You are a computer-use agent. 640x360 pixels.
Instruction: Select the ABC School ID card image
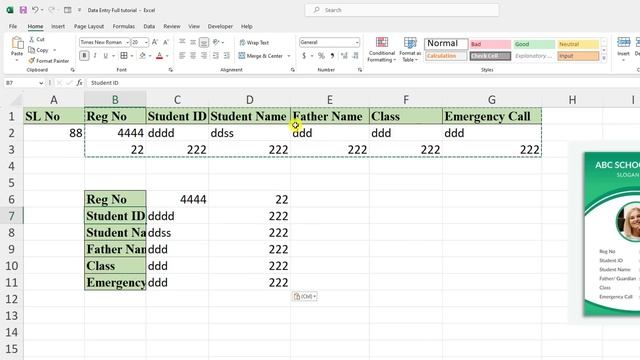612,233
